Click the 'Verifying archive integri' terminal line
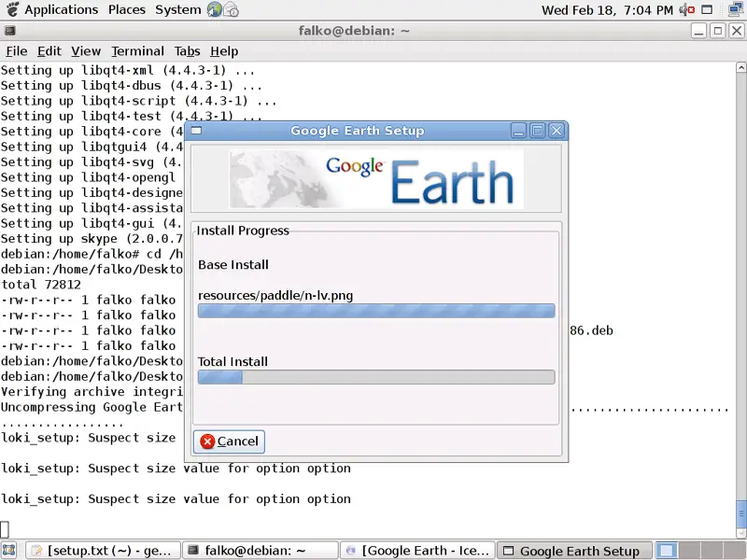747x560 pixels. tap(92, 392)
